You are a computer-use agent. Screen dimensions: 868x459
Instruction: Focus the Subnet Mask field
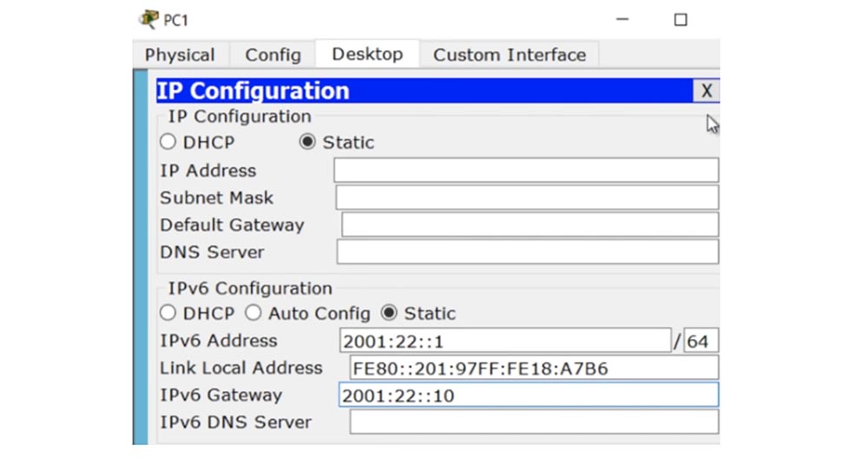[x=526, y=197]
